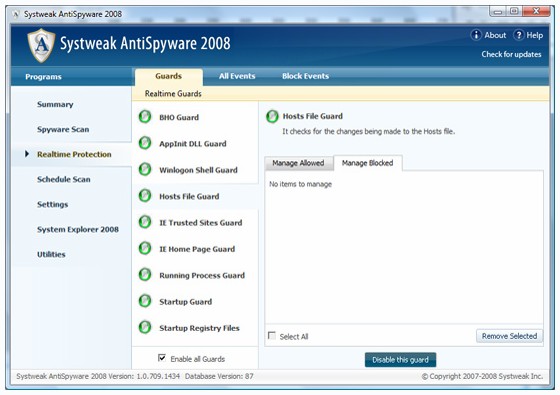Select Winlogon Shell Guard entry

[198, 170]
